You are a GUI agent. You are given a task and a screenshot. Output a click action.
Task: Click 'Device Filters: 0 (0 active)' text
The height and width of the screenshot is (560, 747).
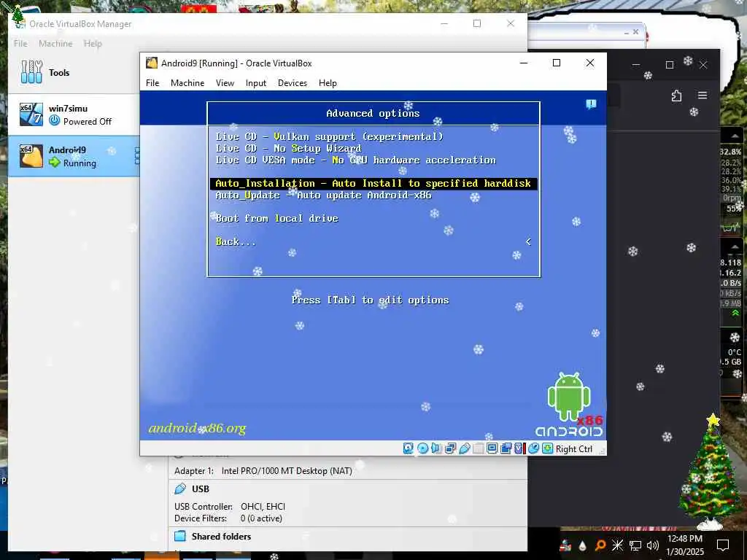coord(228,518)
